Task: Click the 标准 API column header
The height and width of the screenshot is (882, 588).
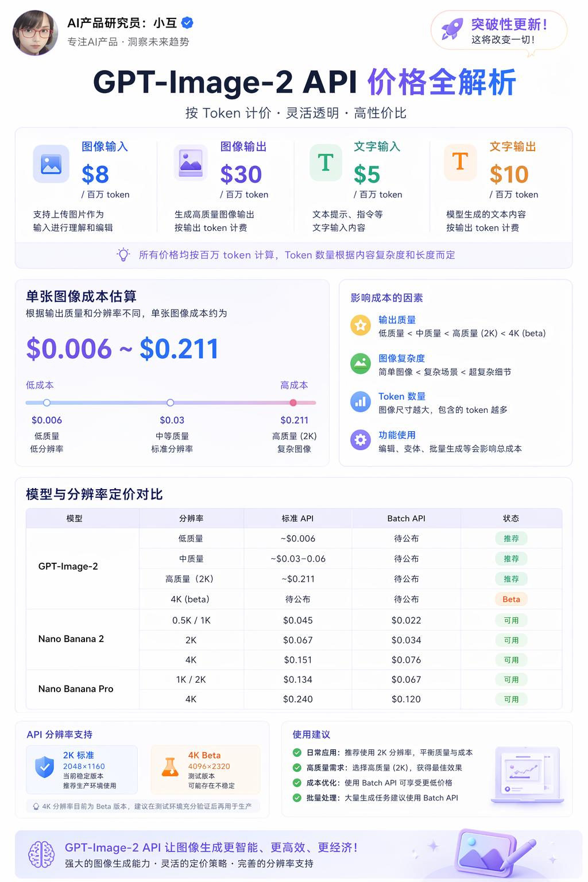Action: [297, 518]
